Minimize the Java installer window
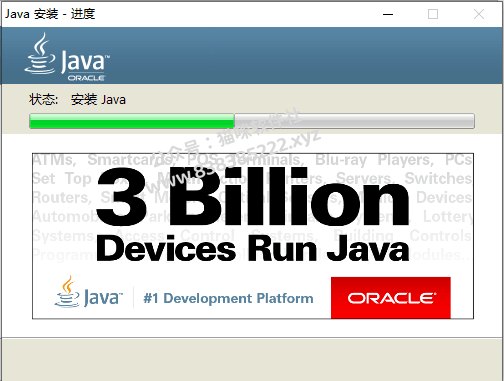The width and height of the screenshot is (504, 381). click(388, 14)
